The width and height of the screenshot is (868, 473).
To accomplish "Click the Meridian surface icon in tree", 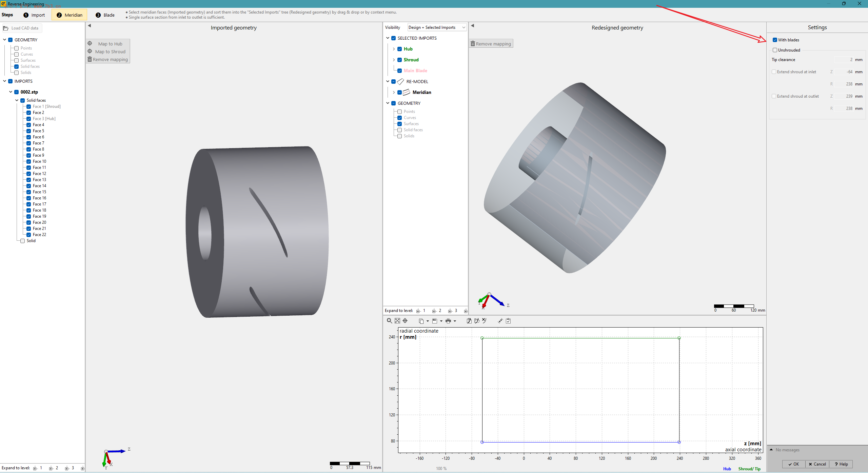I will tap(406, 92).
